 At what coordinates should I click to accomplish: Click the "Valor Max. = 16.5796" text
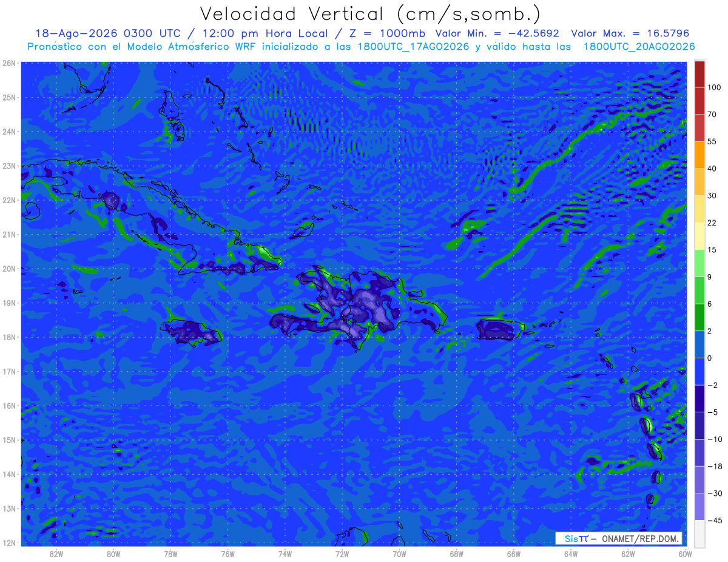click(x=630, y=33)
